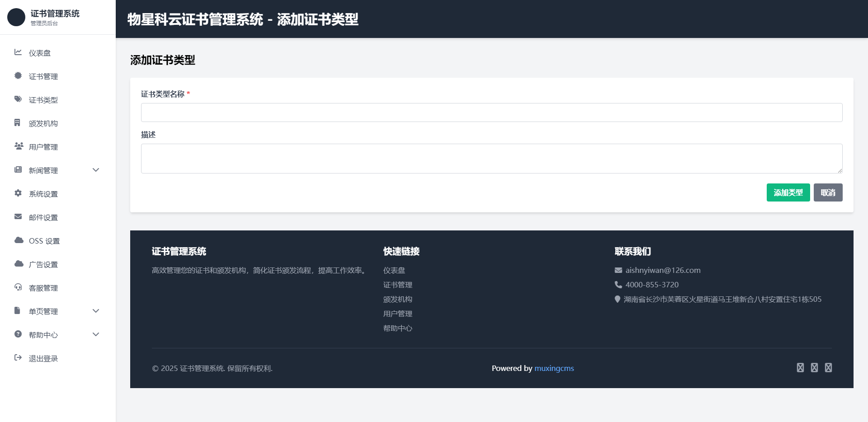
Task: Click the tags icon beside 证书类型
Action: click(18, 99)
